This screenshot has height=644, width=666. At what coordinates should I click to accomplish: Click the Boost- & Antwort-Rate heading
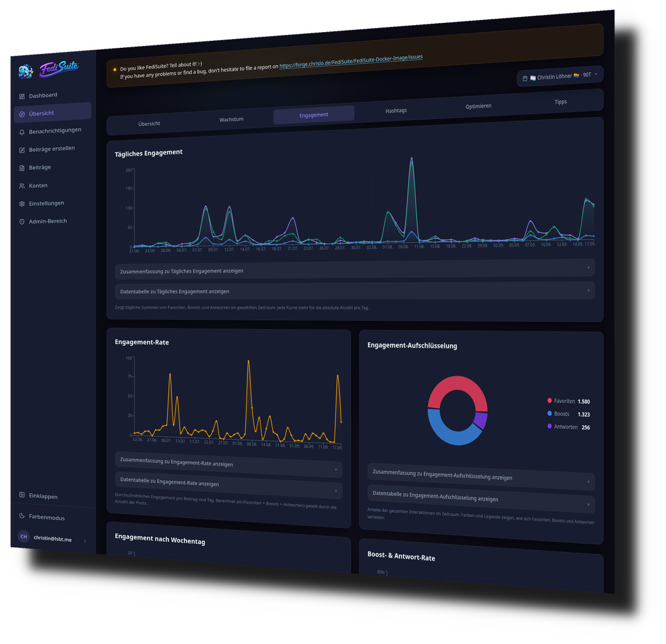click(x=401, y=556)
